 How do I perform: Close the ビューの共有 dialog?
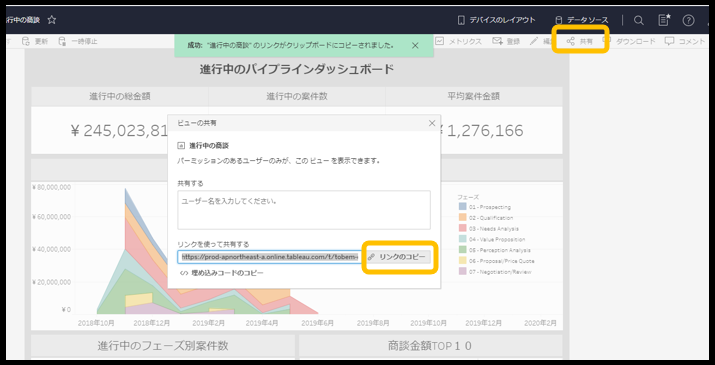(x=432, y=123)
